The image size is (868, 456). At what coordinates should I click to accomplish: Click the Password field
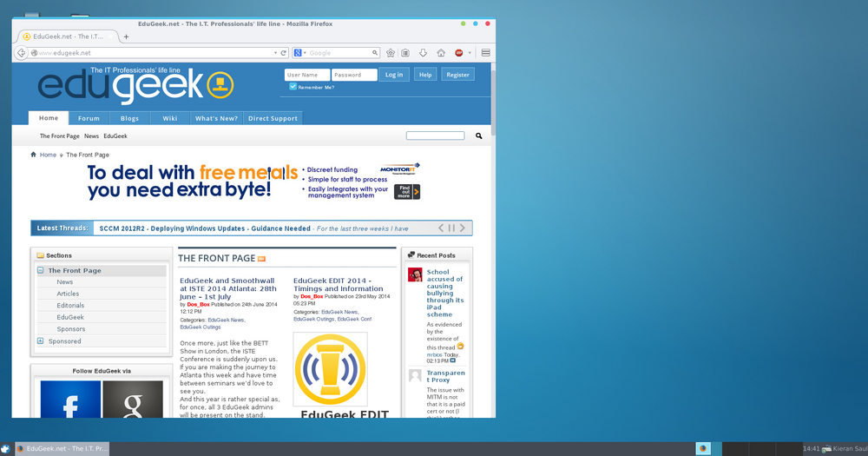[x=354, y=75]
